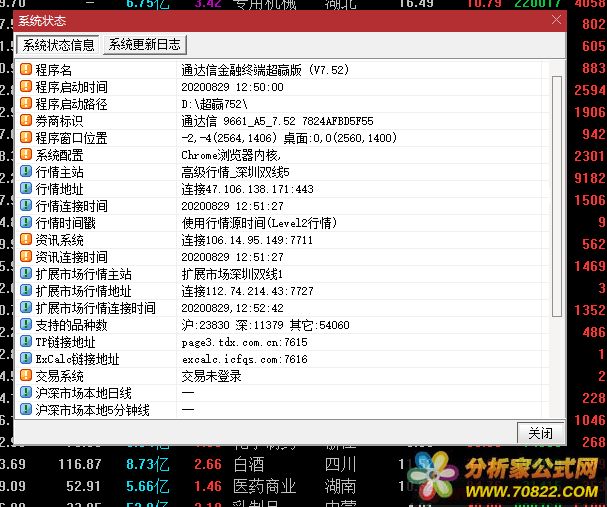Viewport: 607px width, 507px height.
Task: Select the path value D:\超赢752\
Action: [x=214, y=104]
